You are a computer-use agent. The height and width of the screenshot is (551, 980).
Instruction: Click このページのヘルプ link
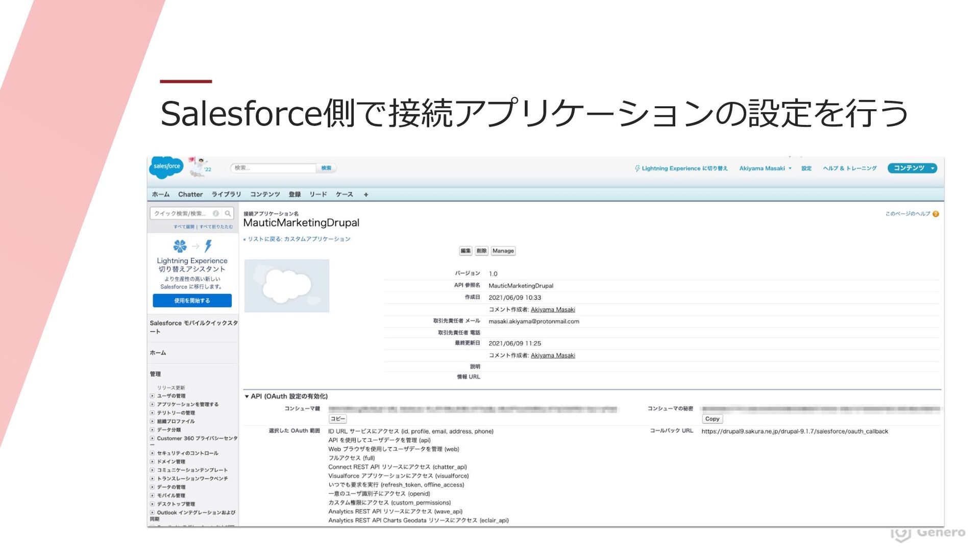point(908,214)
